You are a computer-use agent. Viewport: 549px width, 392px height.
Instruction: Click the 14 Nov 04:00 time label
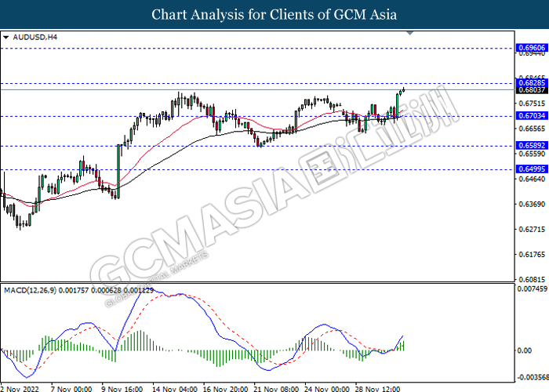[x=175, y=389]
